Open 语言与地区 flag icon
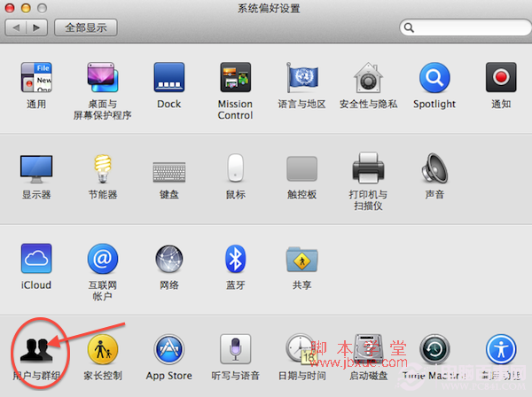Screen dimensions: 532x397 coord(301,77)
